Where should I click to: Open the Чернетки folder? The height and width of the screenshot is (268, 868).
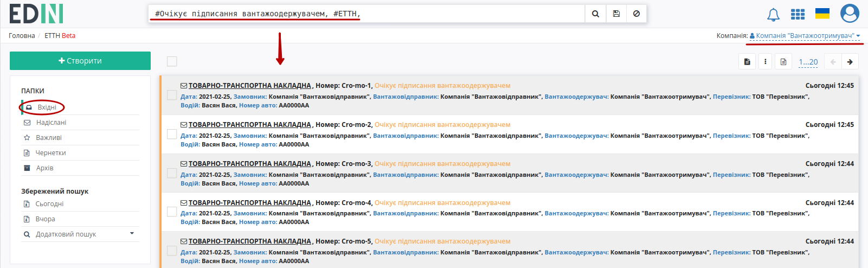click(80, 153)
